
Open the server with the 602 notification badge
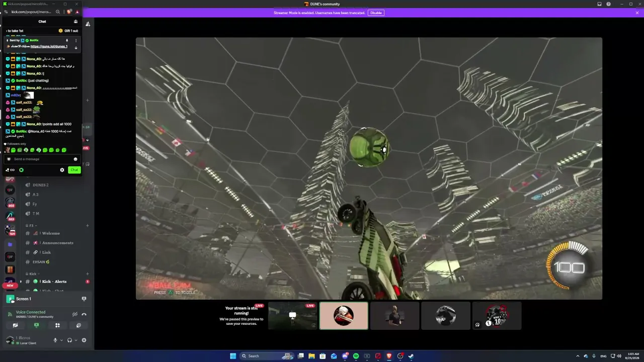[10, 202]
